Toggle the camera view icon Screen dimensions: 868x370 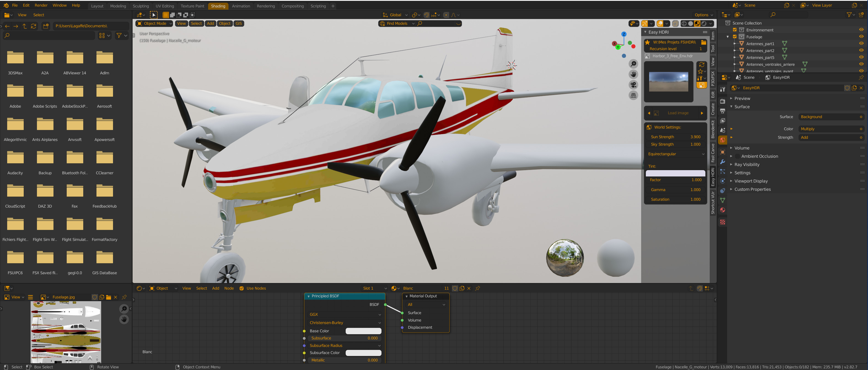pos(633,85)
